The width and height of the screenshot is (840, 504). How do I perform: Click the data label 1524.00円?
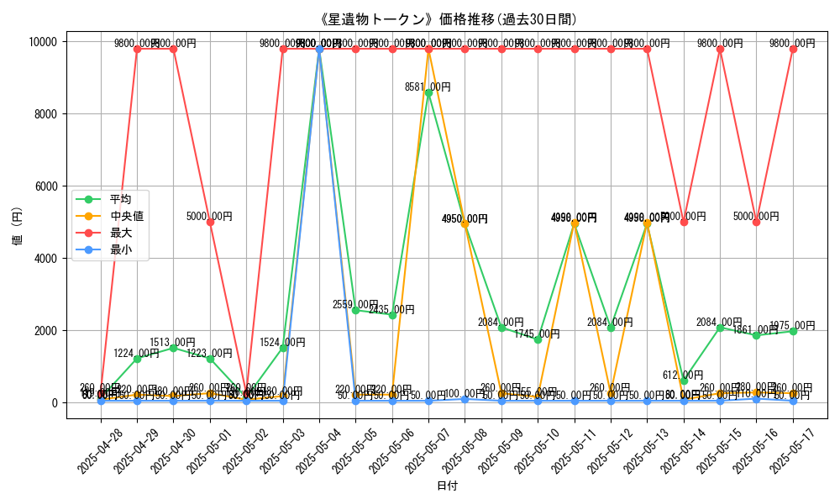282,342
